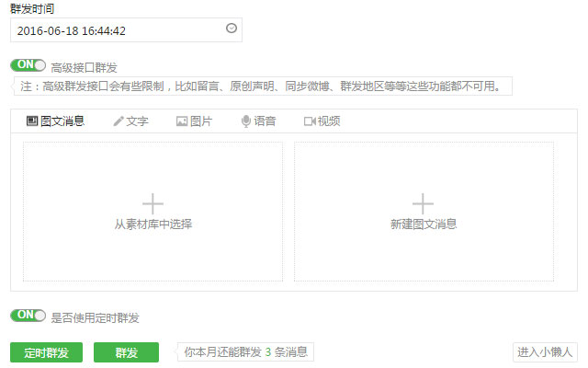Click the 注：高级群发接口 limitation note
The width and height of the screenshot is (588, 368).
tap(263, 86)
